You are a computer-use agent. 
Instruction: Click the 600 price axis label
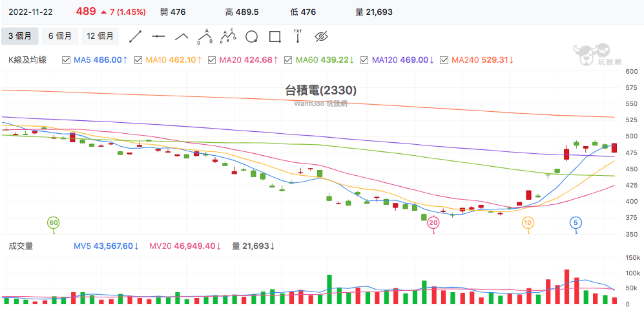[x=631, y=72]
